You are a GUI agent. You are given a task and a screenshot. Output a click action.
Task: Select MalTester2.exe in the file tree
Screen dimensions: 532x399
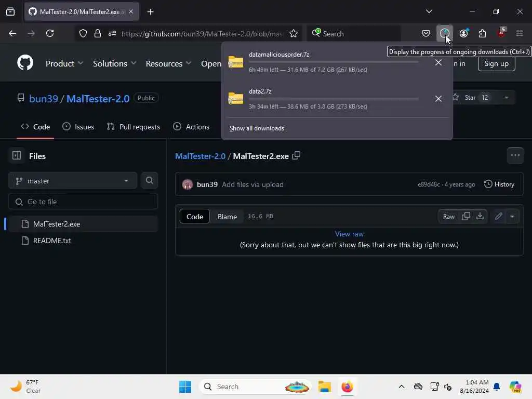click(x=83, y=224)
